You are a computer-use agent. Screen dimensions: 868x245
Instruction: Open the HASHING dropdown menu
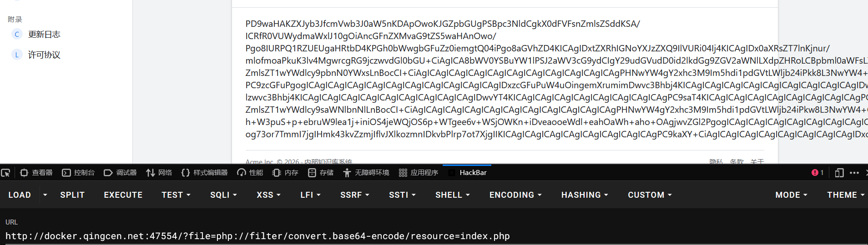585,195
